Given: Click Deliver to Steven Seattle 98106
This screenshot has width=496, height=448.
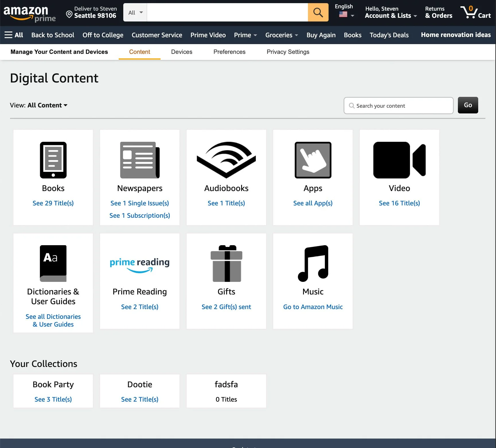Looking at the screenshot, I should [x=92, y=12].
